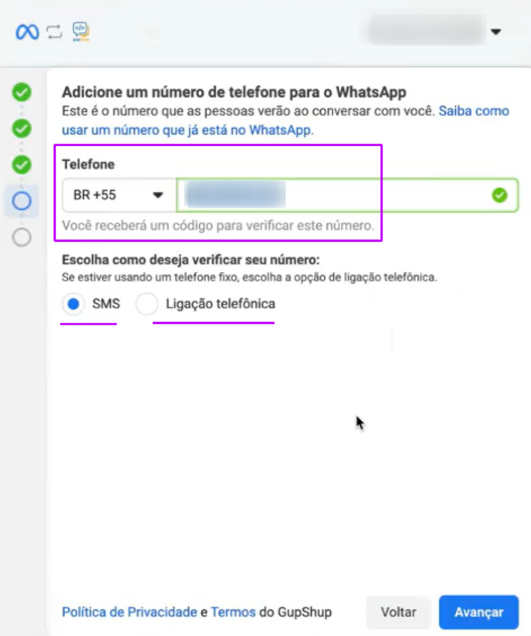
Task: Click the blurred account name selector
Action: (425, 30)
